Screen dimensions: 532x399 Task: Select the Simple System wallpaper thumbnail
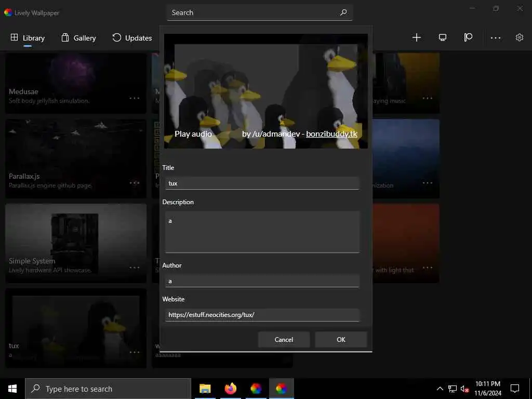[76, 243]
